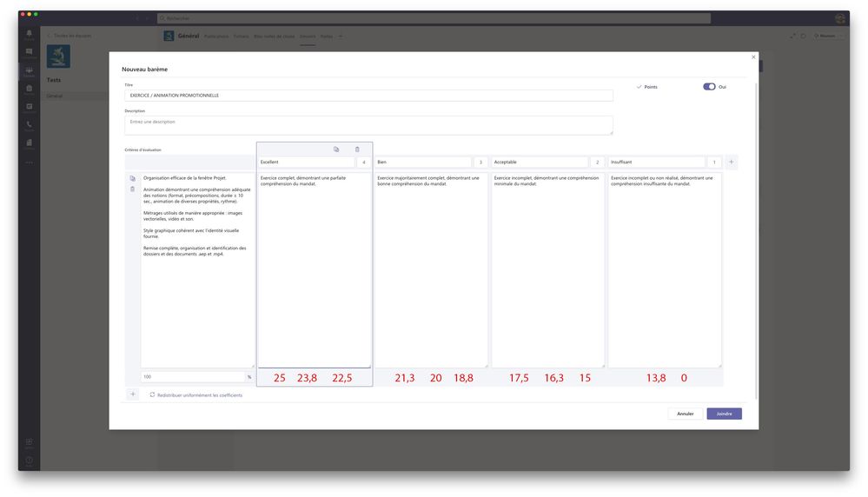Click back navigation arrow in title bar
The height and width of the screenshot is (497, 868).
coord(138,18)
